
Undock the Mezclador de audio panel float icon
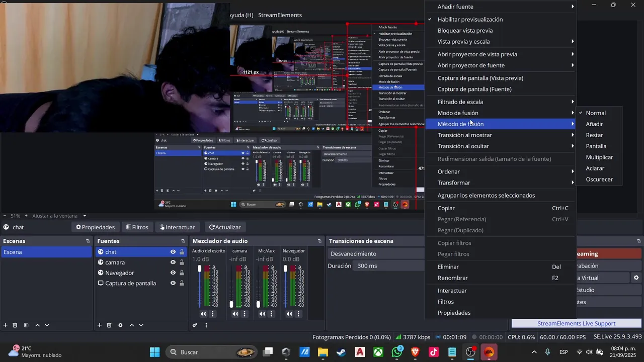point(319,241)
